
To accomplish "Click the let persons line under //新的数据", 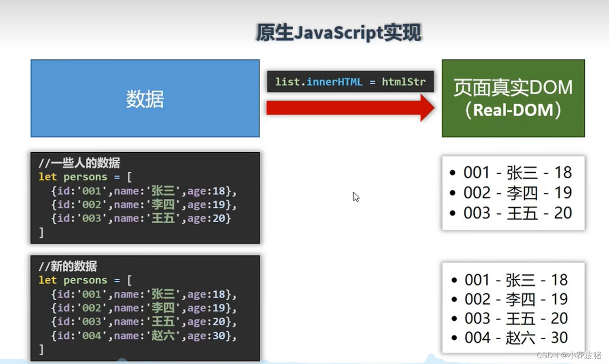I will 85,280.
